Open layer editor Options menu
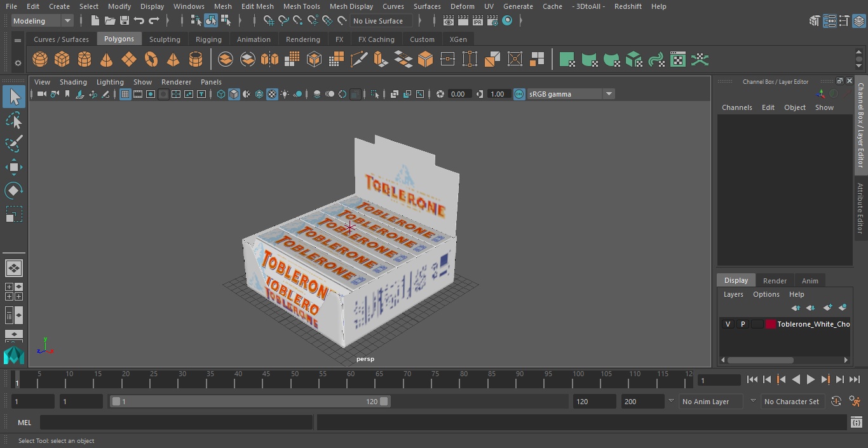The image size is (868, 448). coord(766,294)
